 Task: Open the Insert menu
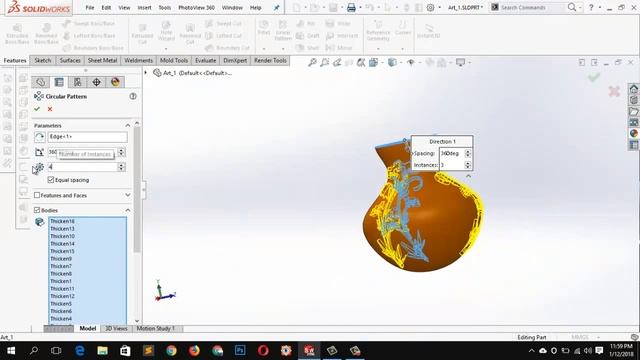144,7
